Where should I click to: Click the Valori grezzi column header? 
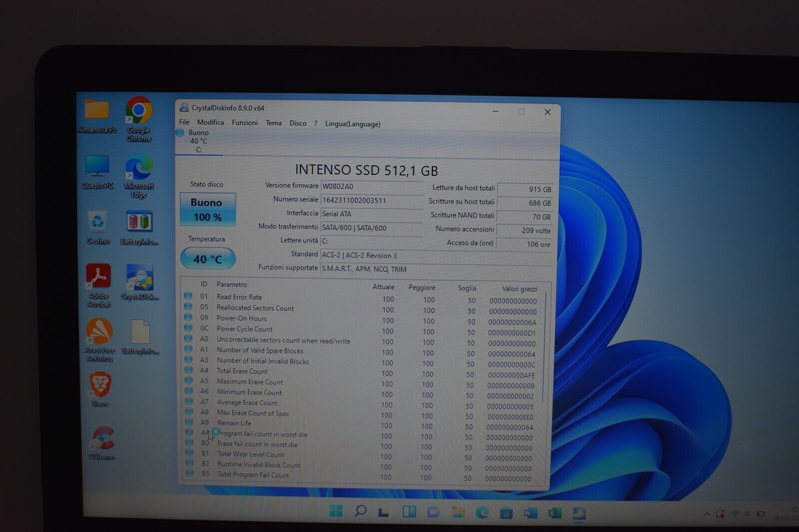(519, 289)
